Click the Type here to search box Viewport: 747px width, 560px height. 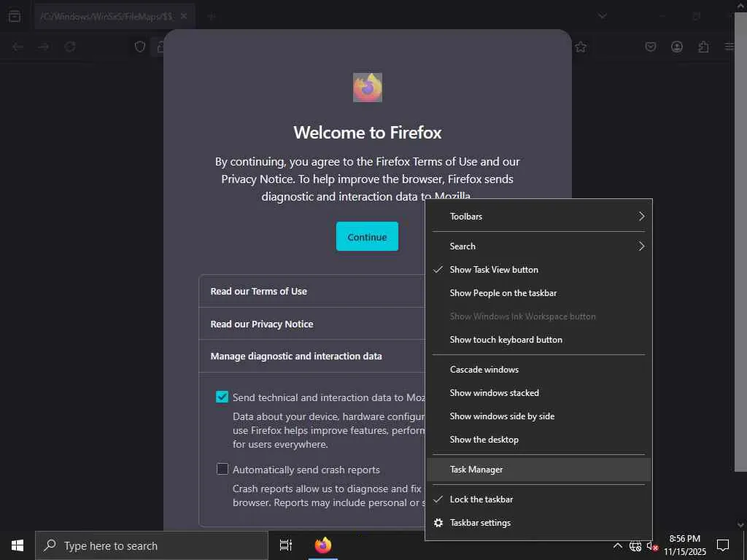[152, 545]
